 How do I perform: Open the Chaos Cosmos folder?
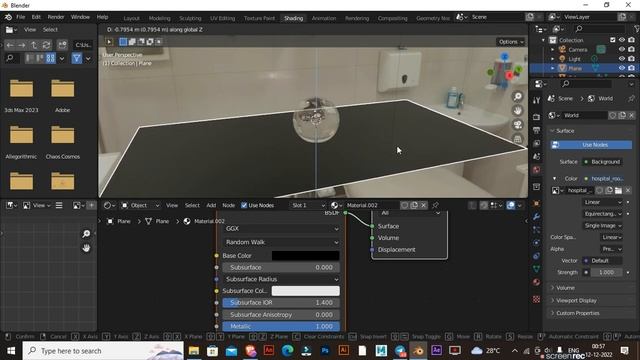[x=62, y=142]
